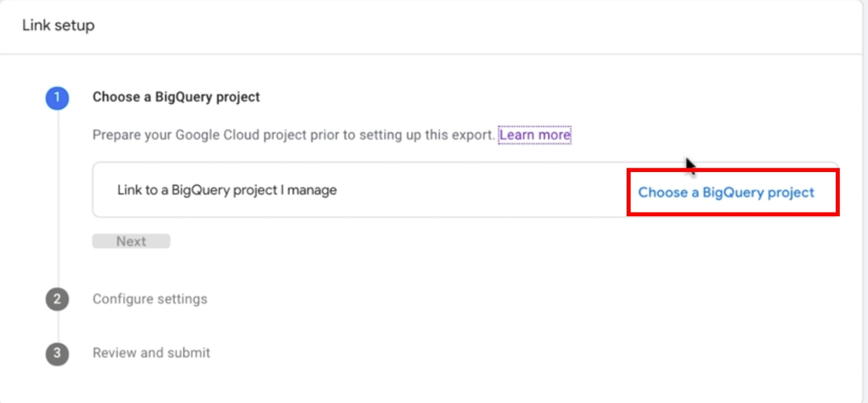Image resolution: width=868 pixels, height=403 pixels.
Task: Click the blue step 1 circle icon
Action: click(x=58, y=98)
